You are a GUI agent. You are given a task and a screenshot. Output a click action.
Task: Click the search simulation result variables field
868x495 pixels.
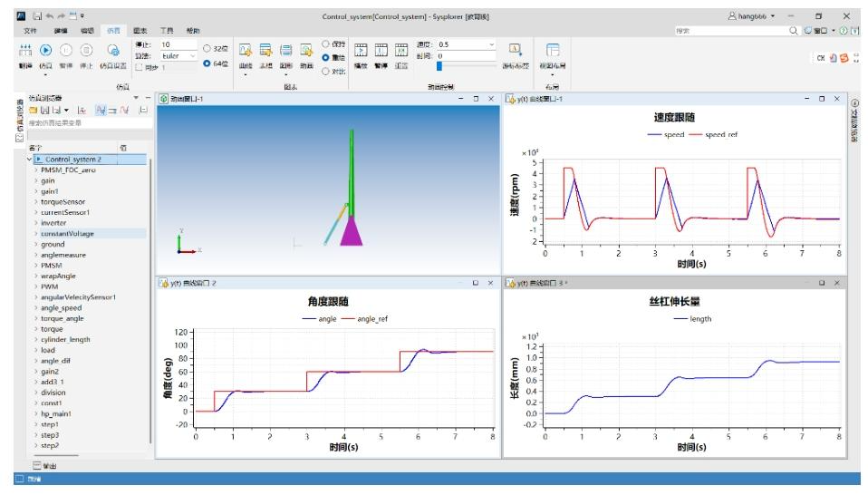[90, 123]
